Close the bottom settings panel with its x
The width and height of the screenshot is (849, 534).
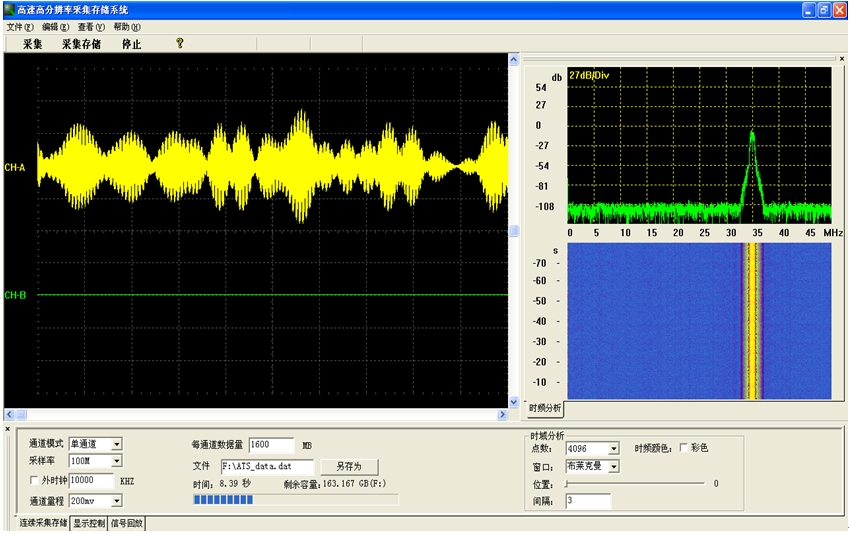tap(8, 429)
